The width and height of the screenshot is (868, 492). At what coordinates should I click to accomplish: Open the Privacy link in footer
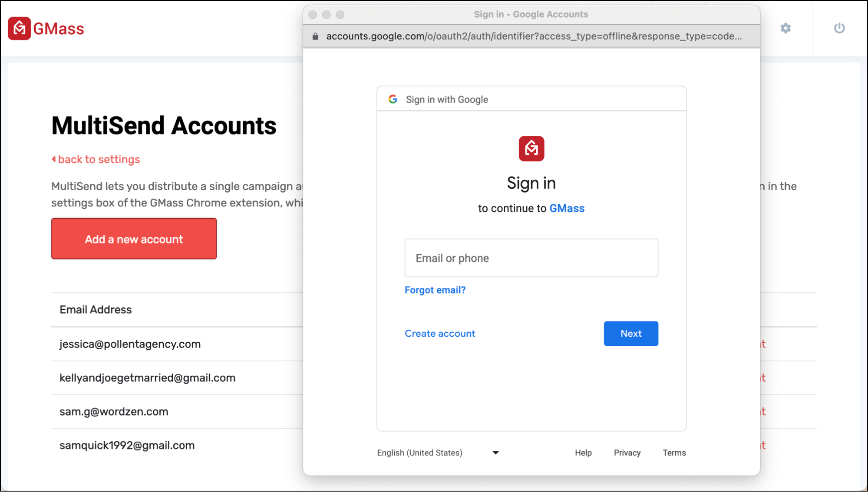(x=627, y=453)
